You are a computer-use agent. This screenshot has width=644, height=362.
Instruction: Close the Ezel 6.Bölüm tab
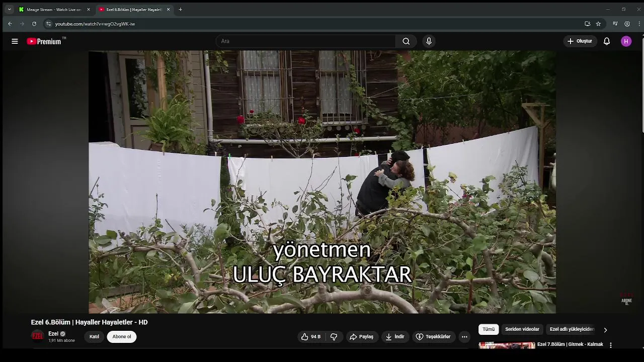169,10
